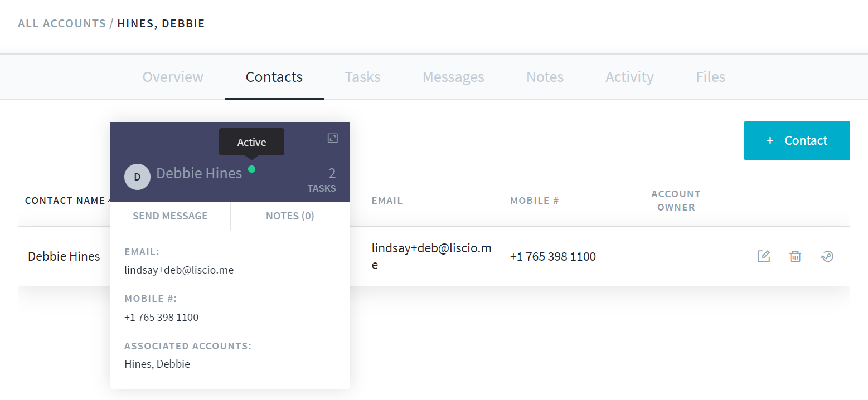The width and height of the screenshot is (868, 400).
Task: Click Debbie Hines name in popup header
Action: tap(199, 173)
